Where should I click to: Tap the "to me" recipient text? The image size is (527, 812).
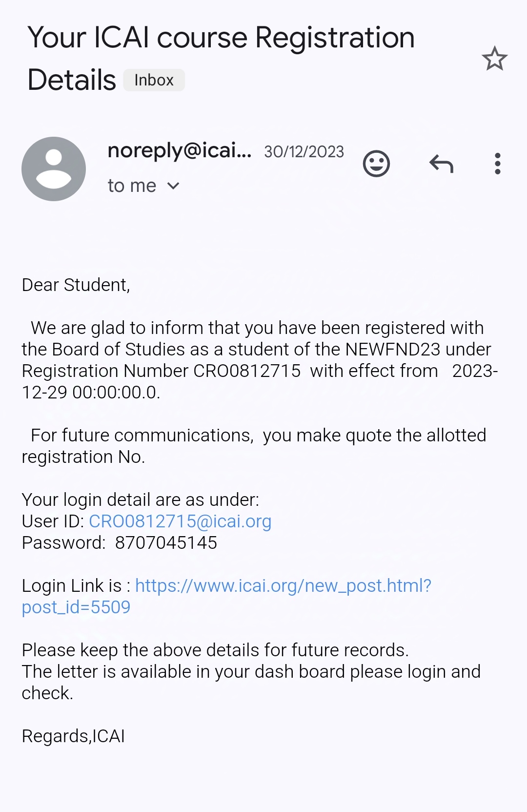pos(132,186)
